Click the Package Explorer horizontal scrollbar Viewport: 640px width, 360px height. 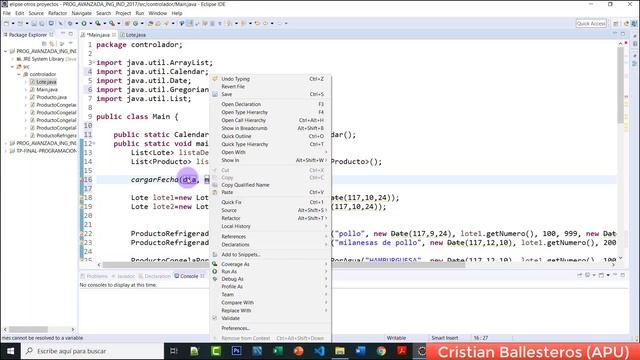pos(29,329)
